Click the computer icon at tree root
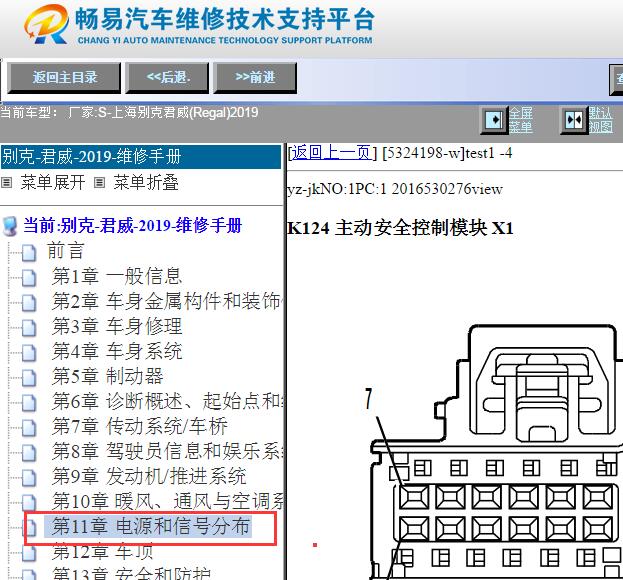 (x=10, y=226)
